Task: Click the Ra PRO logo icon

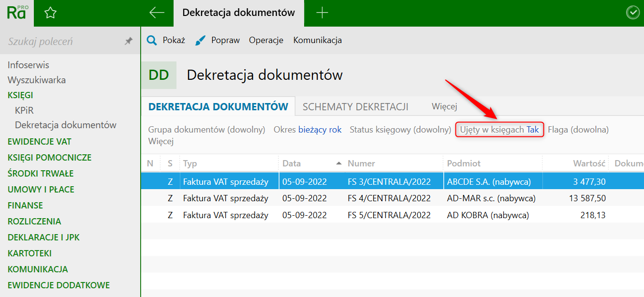Action: tap(17, 13)
